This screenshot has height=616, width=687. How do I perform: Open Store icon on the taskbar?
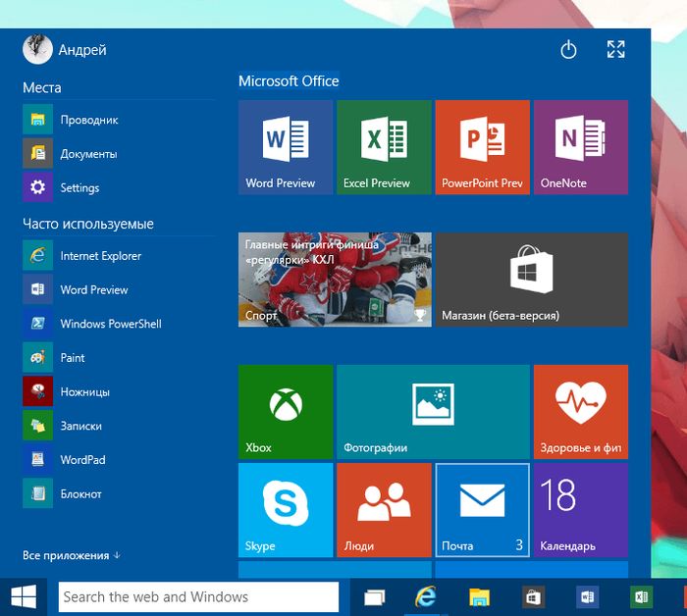coord(533,596)
